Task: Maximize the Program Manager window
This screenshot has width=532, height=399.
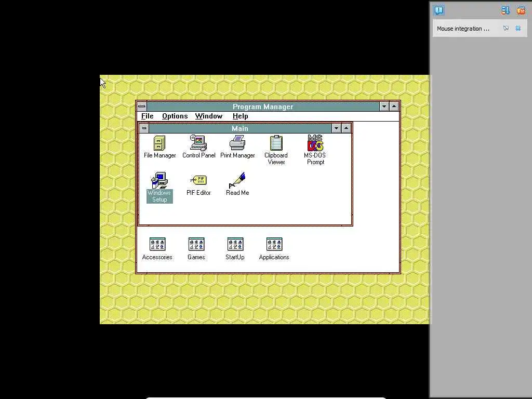Action: click(x=394, y=107)
